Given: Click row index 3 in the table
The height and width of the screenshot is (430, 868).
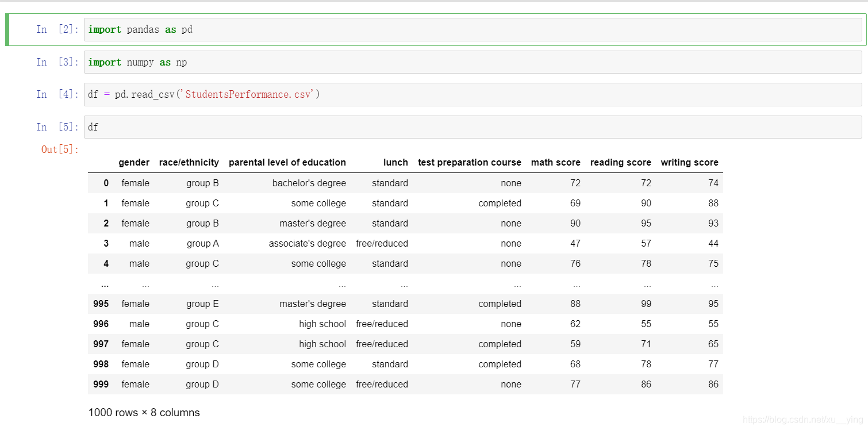Looking at the screenshot, I should pos(106,244).
